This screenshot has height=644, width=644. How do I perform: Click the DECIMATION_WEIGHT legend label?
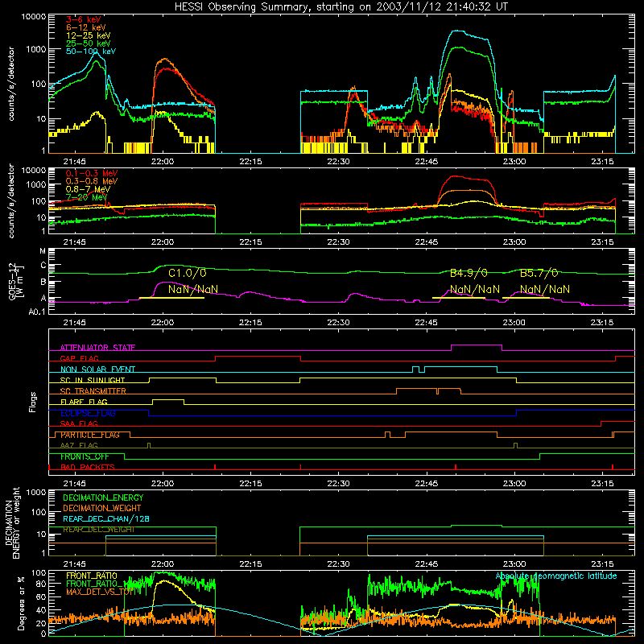point(102,508)
